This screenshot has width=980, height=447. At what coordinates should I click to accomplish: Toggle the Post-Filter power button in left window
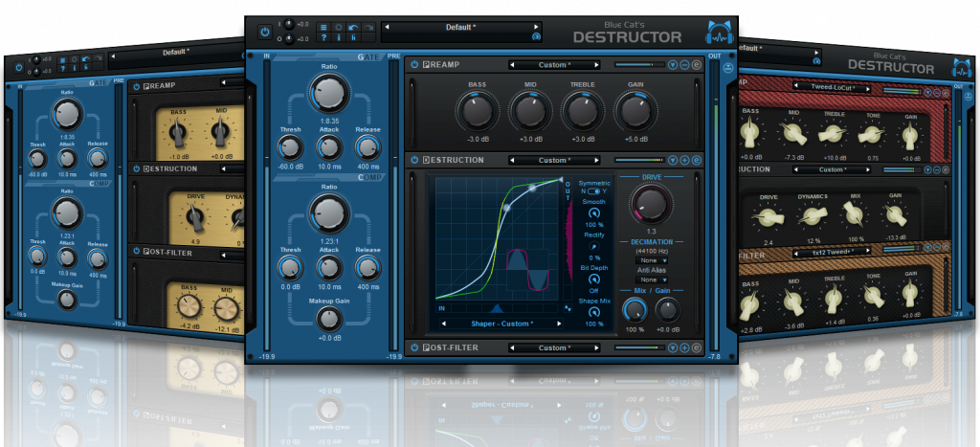coord(136,253)
